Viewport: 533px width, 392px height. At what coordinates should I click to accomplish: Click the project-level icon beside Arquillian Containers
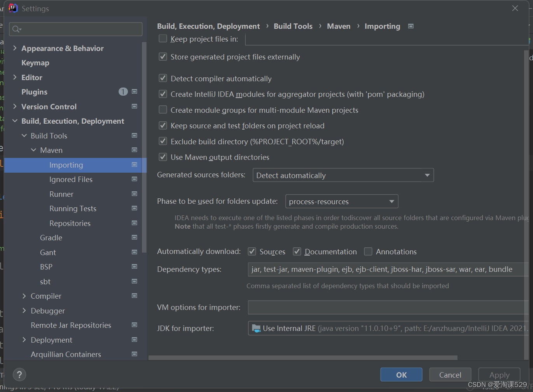135,354
